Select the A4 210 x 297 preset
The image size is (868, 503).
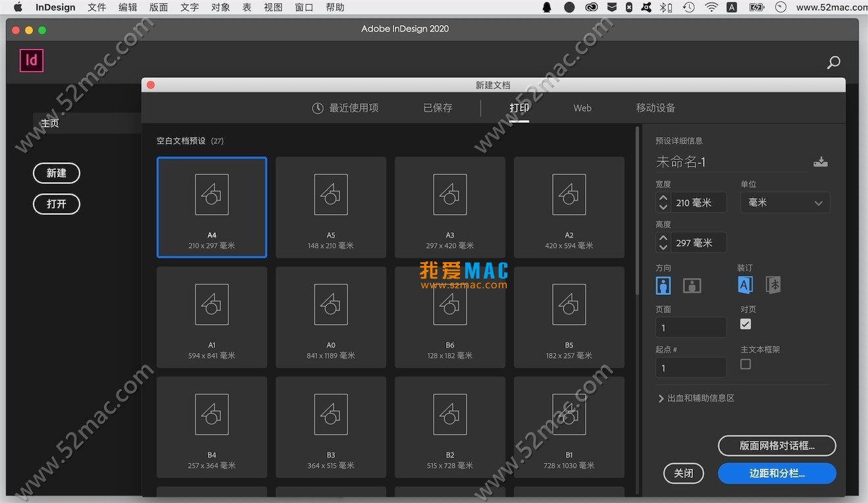[x=212, y=207]
